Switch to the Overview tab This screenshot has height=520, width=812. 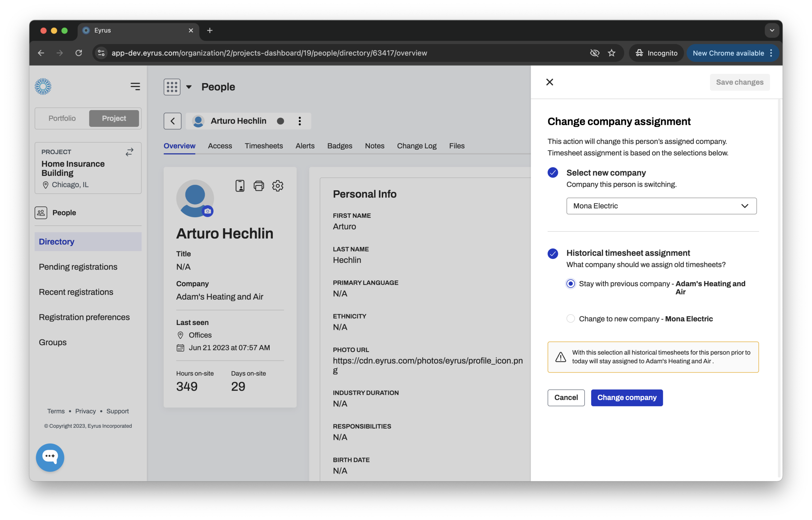click(x=179, y=146)
